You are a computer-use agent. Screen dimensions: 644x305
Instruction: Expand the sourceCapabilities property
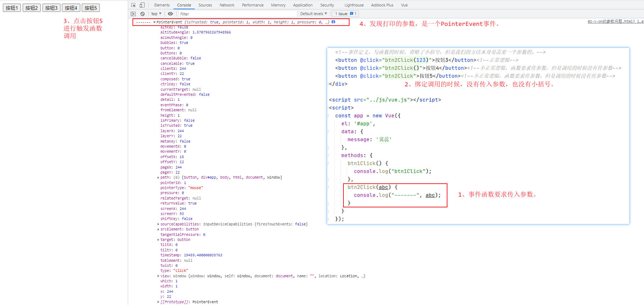tap(158, 224)
